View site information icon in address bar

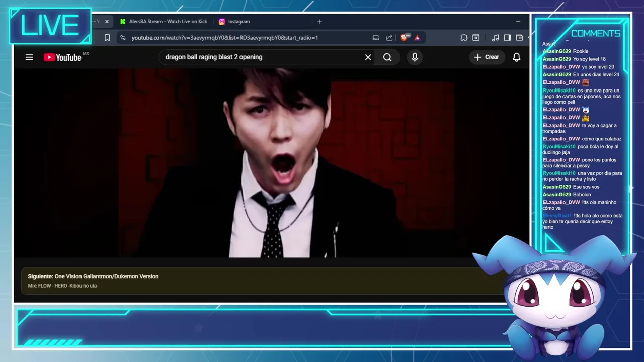pos(123,38)
